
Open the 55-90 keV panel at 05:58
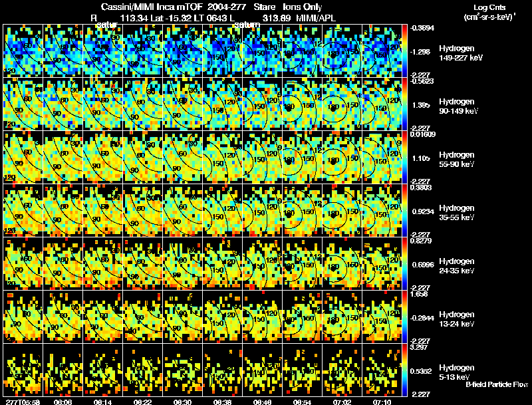click(x=23, y=158)
